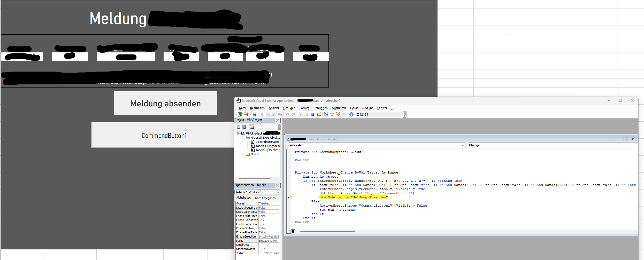Switch to Procedure View in code window
Screen dimensions: 644x260
(289, 231)
